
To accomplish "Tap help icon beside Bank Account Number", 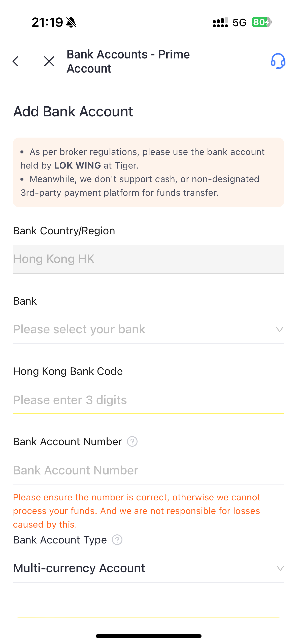I will coord(132,441).
